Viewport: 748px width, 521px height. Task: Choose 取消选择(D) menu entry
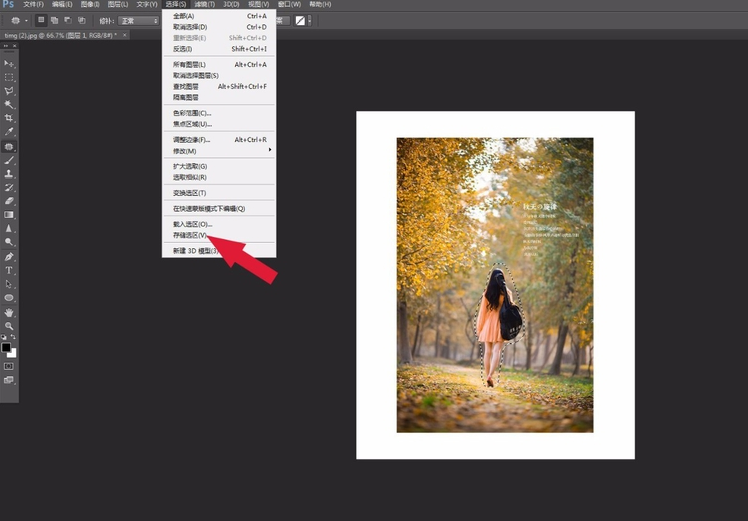219,27
